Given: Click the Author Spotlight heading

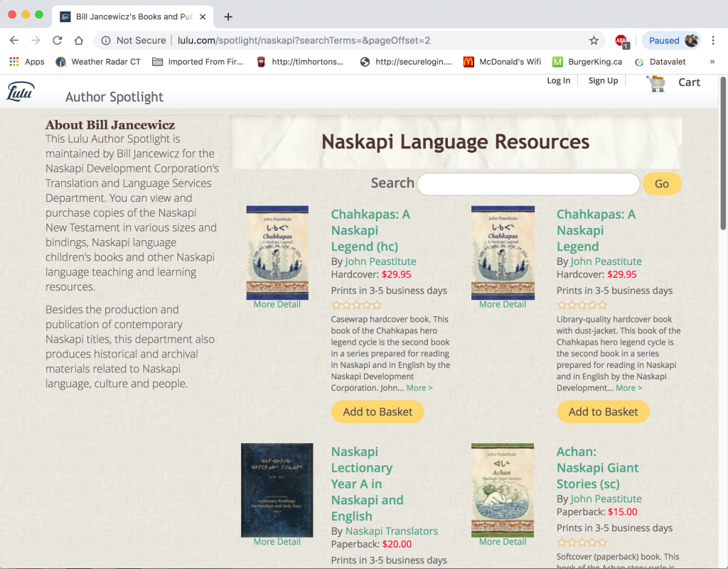Looking at the screenshot, I should pos(114,97).
